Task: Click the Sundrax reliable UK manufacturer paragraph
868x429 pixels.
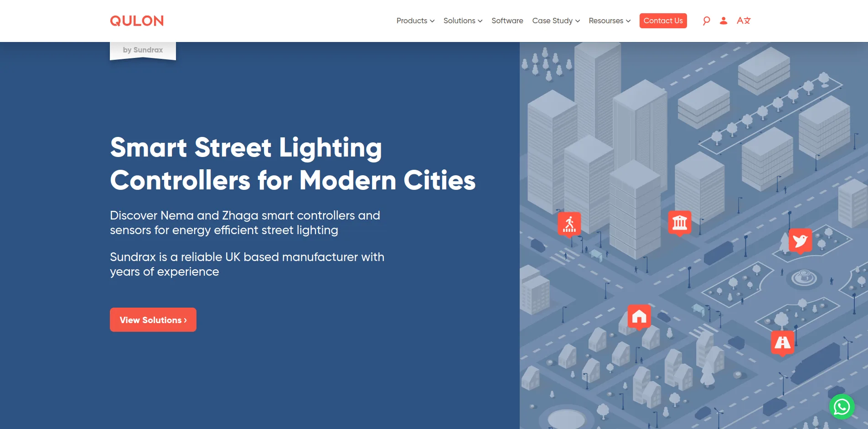Action: click(x=247, y=264)
